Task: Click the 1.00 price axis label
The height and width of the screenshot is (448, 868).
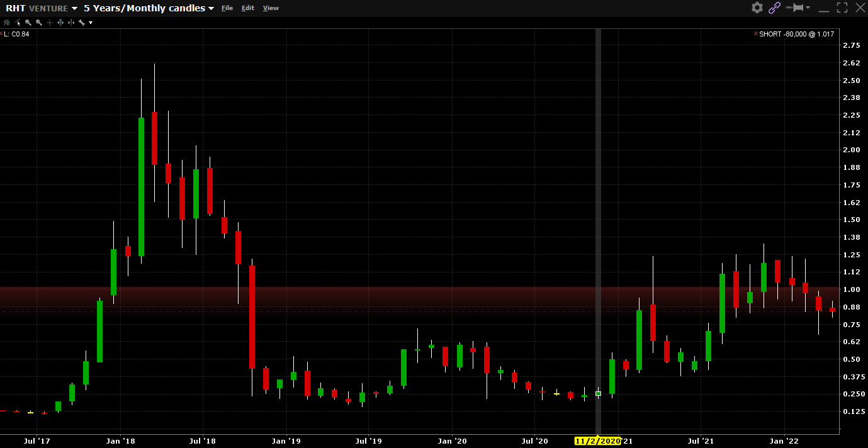Action: (851, 289)
